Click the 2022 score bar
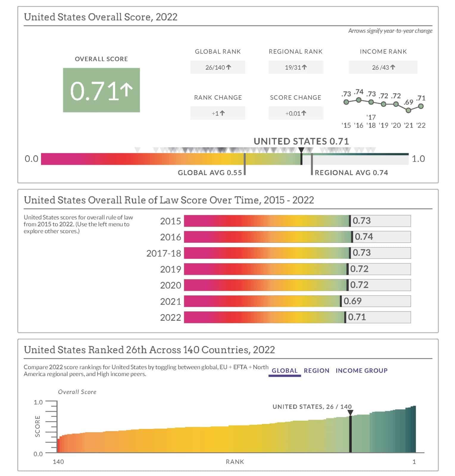 (x=297, y=317)
